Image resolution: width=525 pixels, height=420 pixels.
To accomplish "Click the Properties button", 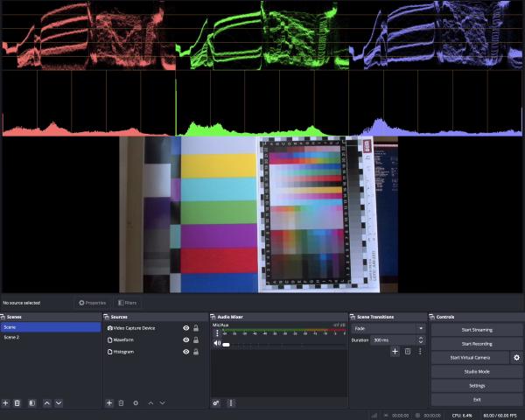I will (x=93, y=303).
